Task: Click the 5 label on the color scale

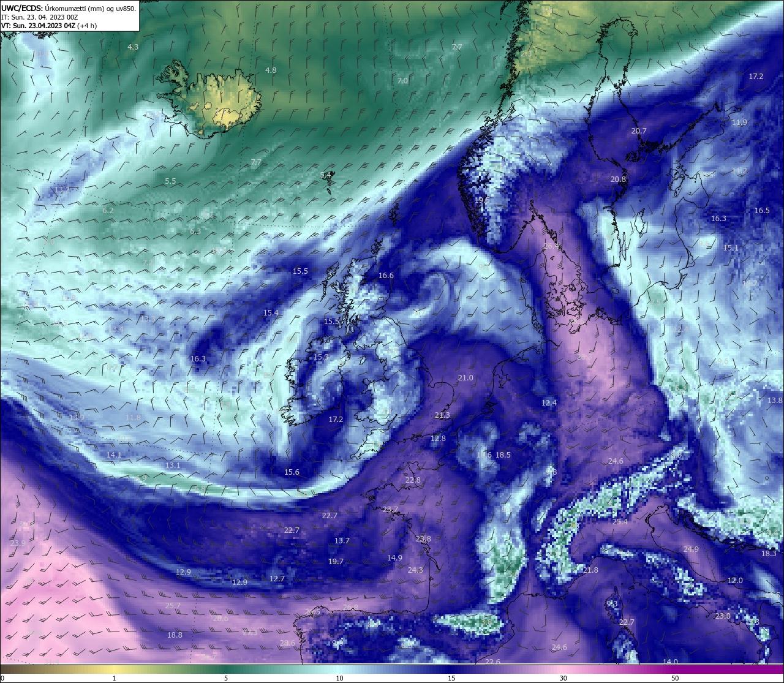Action: click(x=226, y=678)
